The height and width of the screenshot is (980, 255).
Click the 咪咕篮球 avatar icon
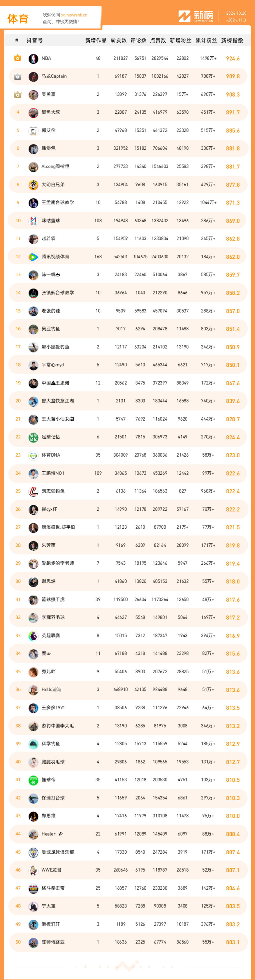coord(33,221)
